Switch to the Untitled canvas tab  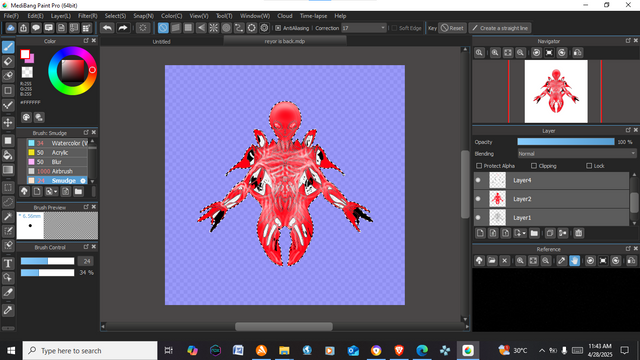(x=162, y=42)
